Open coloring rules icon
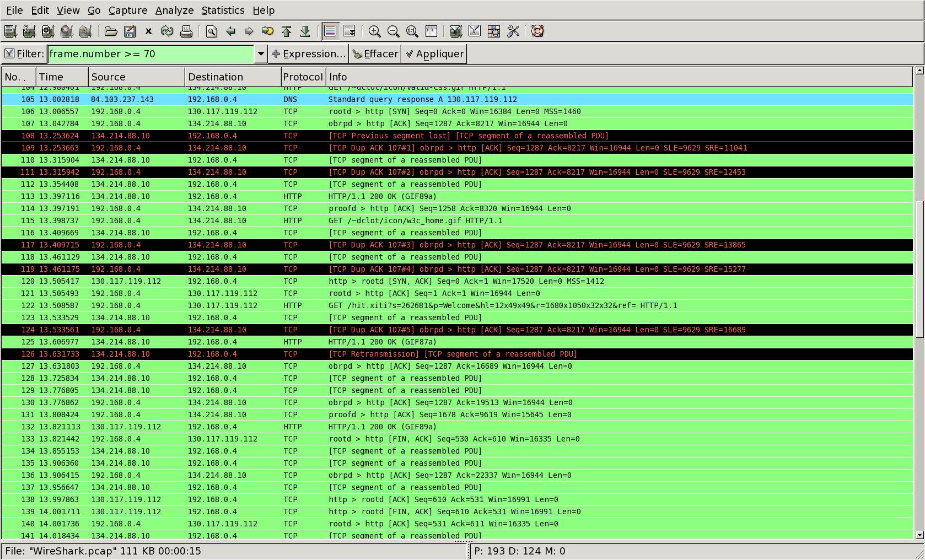The height and width of the screenshot is (560, 925). (x=494, y=31)
